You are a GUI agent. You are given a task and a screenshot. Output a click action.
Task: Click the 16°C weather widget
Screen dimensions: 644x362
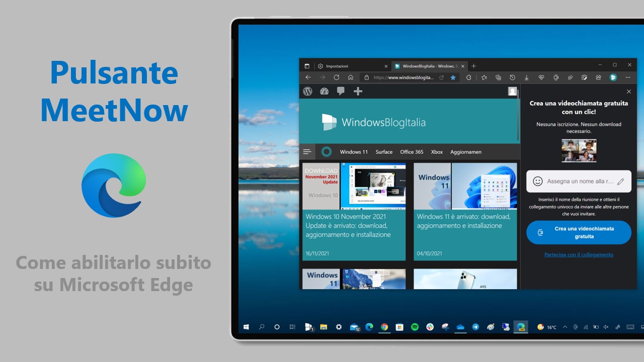coord(547,327)
